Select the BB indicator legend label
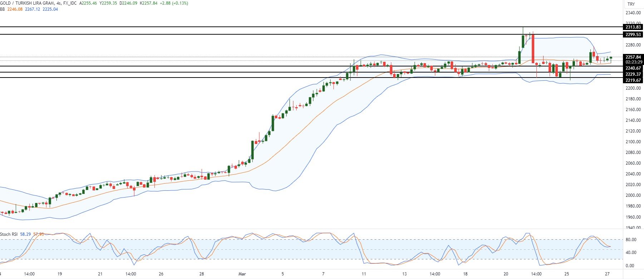The width and height of the screenshot is (644, 279). coord(3,9)
